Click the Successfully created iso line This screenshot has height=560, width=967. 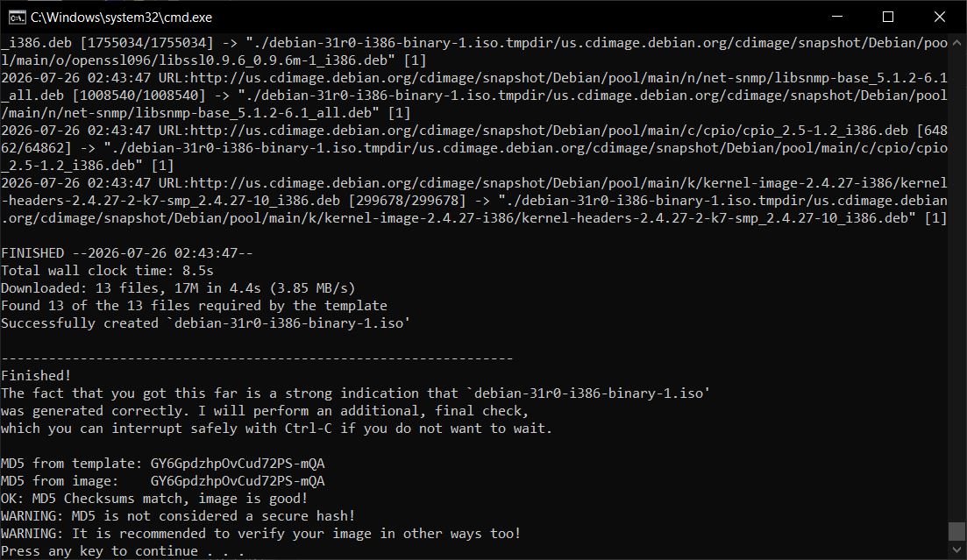pyautogui.click(x=206, y=323)
